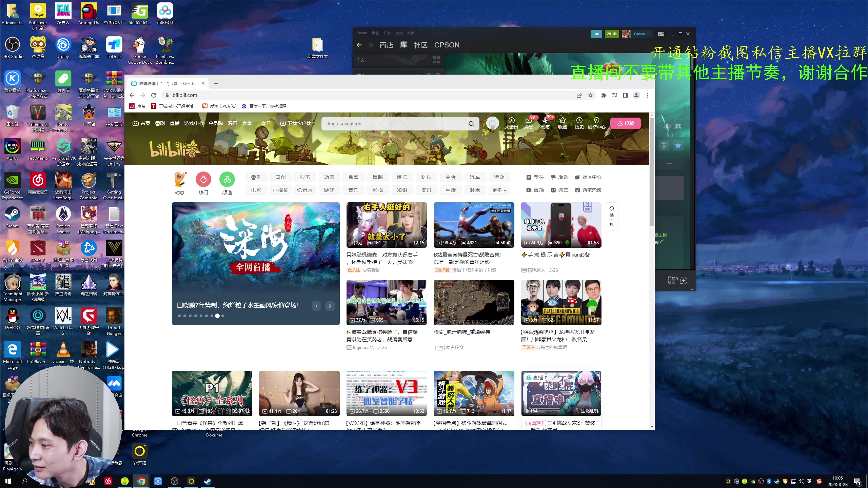Open the 格斗游戏 禁招盘点 video thumbnail
Screen dimensions: 868x488
click(x=474, y=393)
